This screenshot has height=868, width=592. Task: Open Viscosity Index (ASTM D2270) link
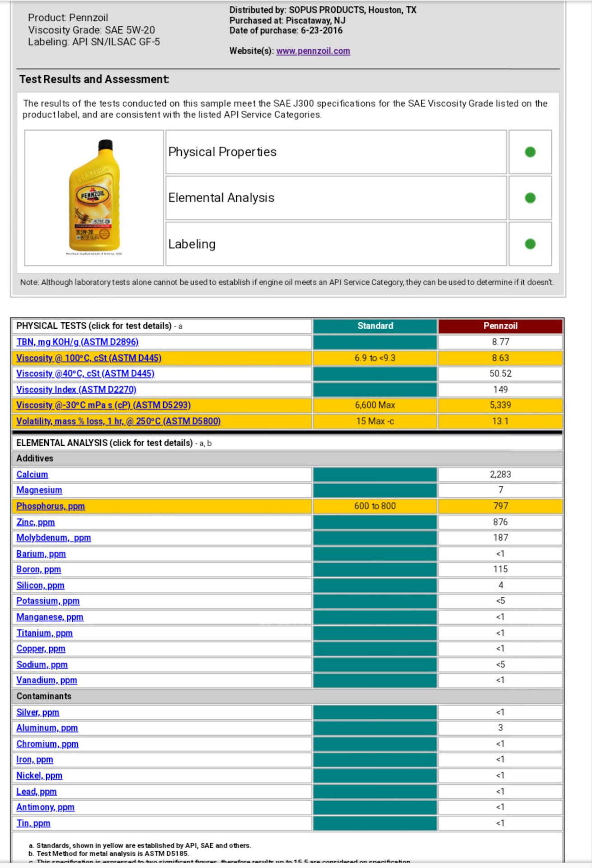coord(76,390)
